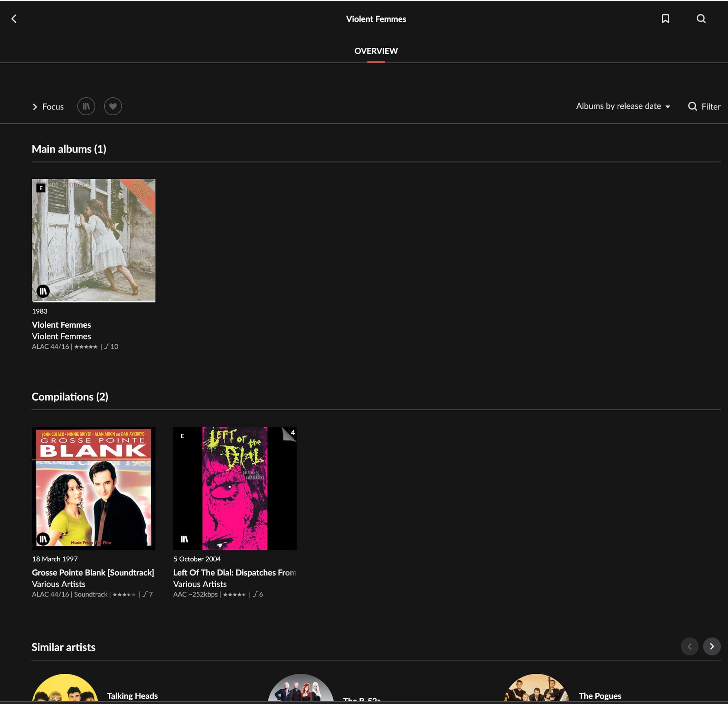Click the Main albums (1) heading
The image size is (728, 704).
coord(69,149)
